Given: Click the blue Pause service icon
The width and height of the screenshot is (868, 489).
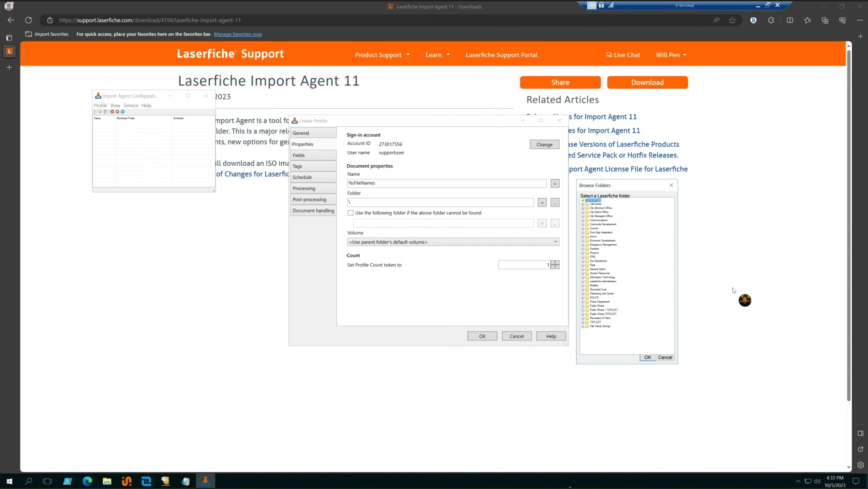Looking at the screenshot, I should pyautogui.click(x=123, y=112).
